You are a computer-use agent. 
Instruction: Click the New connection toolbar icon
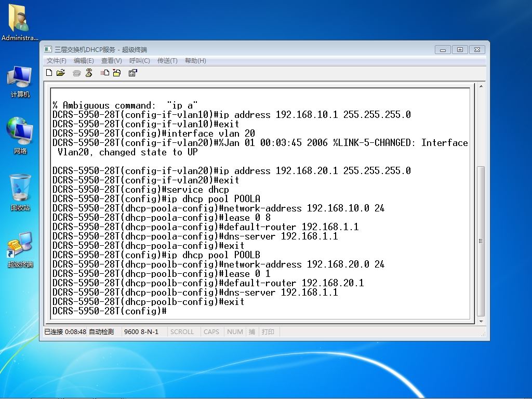(x=49, y=73)
